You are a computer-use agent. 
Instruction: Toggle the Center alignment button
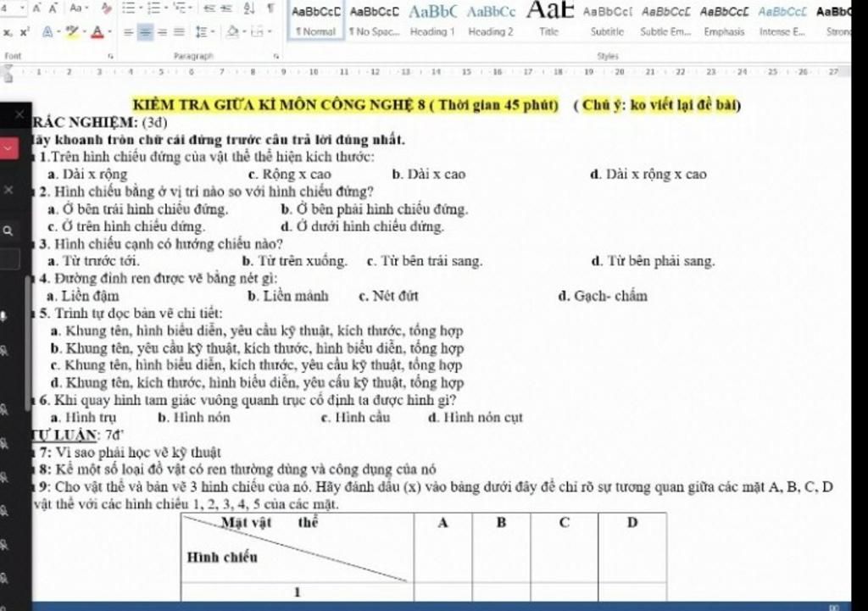145,32
